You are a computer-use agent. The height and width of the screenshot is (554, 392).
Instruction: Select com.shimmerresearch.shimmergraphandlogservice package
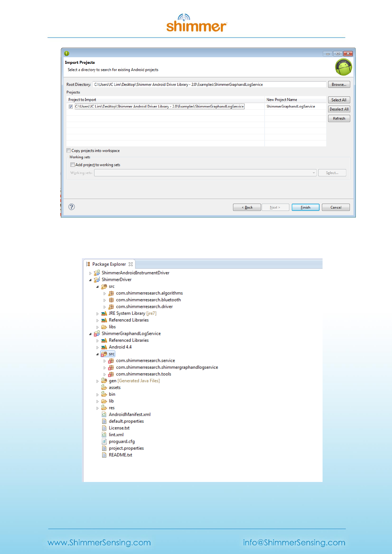click(x=167, y=367)
